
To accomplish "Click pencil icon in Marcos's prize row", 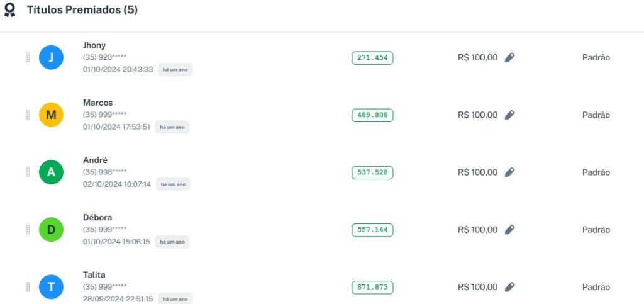I will click(509, 115).
